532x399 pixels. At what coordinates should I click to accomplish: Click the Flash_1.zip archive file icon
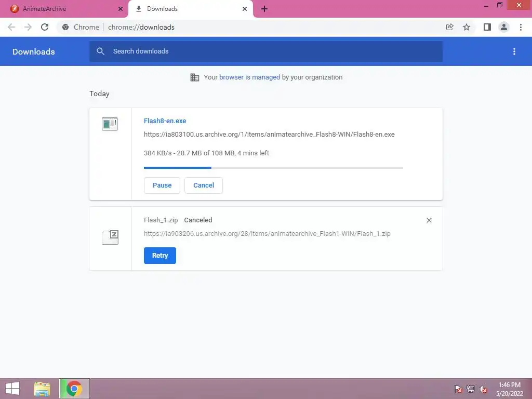(x=110, y=237)
